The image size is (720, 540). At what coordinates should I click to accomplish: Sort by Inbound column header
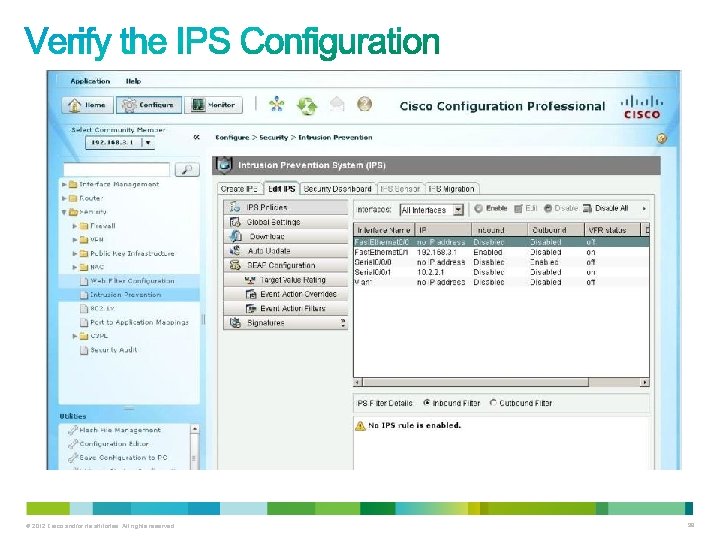[x=499, y=230]
